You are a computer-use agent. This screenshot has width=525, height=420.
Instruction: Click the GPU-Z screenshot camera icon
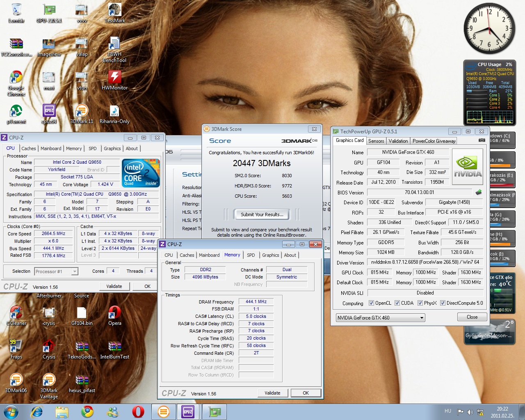pos(482,140)
